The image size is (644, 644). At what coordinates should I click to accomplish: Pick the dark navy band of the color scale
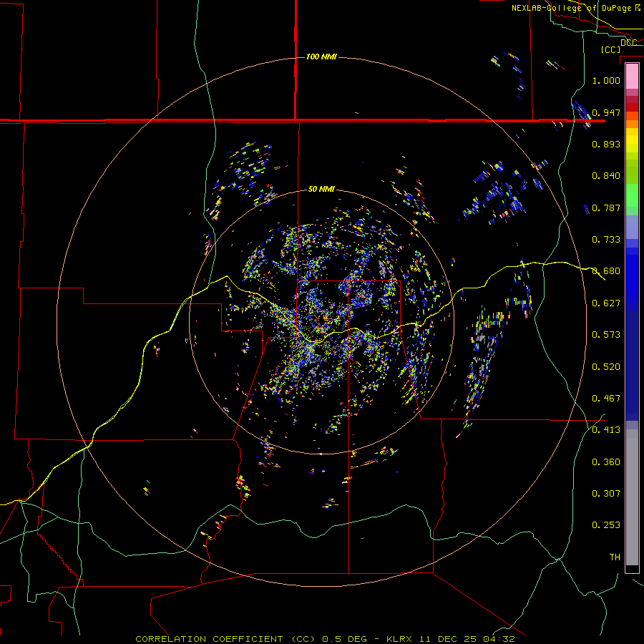point(632,366)
